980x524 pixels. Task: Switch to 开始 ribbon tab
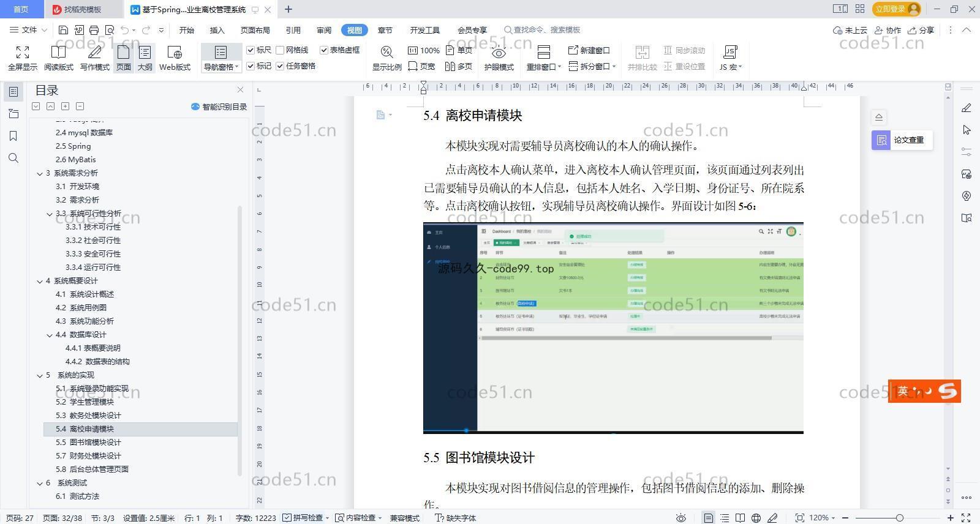[187, 30]
